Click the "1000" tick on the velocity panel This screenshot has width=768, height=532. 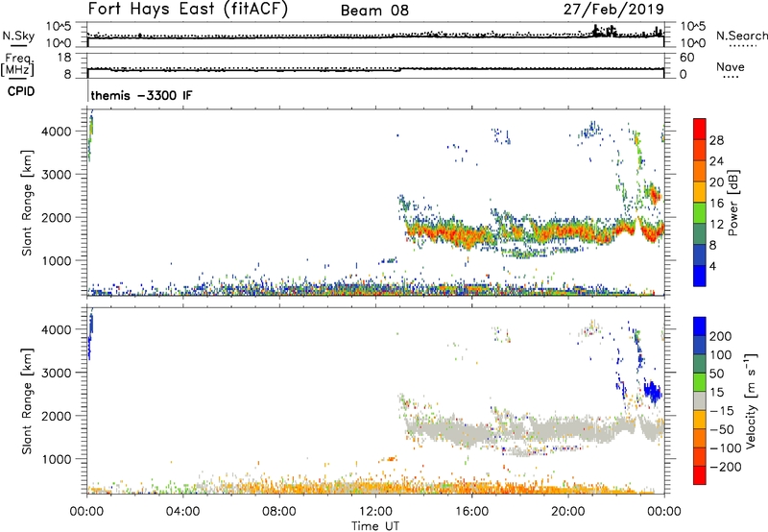[57, 459]
